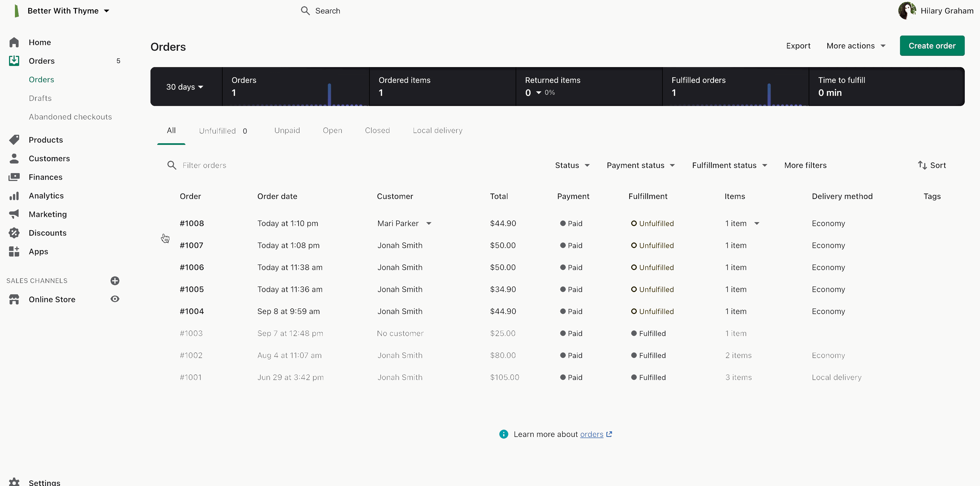Click the Create order button
The height and width of the screenshot is (486, 980).
(x=932, y=45)
